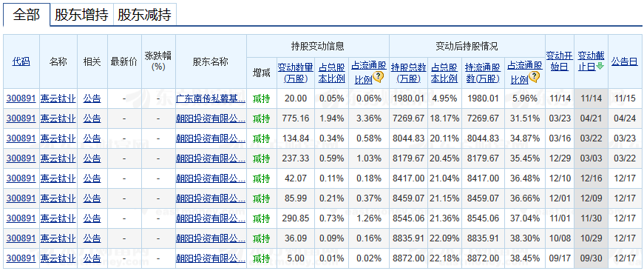Image resolution: width=644 pixels, height=271 pixels.
Task: Click the 0.59% cell
Action: [x=331, y=158]
